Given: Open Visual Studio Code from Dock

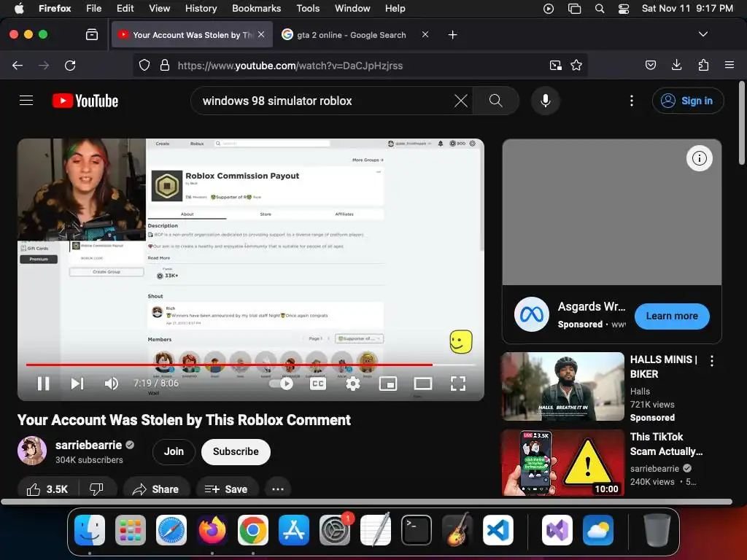Looking at the screenshot, I should click(x=498, y=530).
